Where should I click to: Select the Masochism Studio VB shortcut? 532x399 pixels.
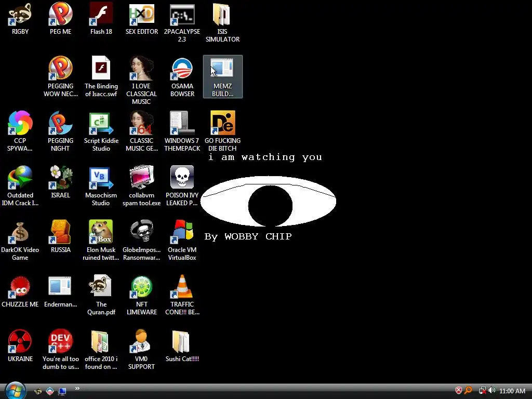tap(101, 186)
